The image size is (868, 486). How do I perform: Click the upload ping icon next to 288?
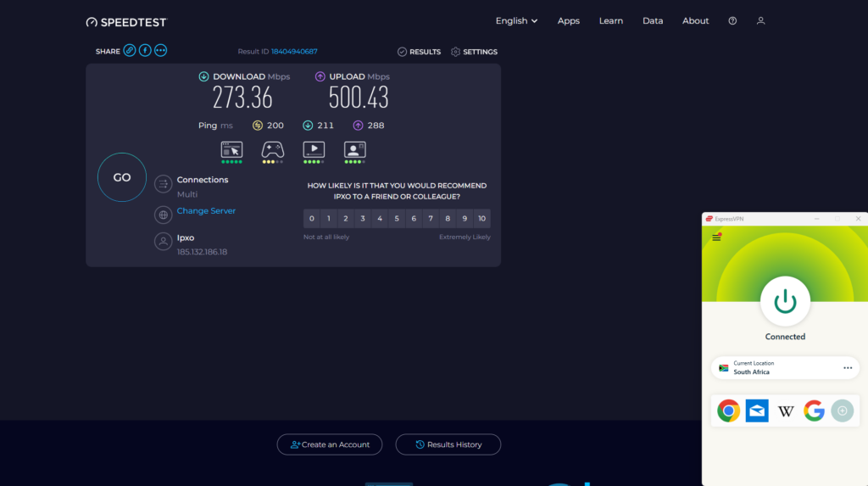(359, 126)
